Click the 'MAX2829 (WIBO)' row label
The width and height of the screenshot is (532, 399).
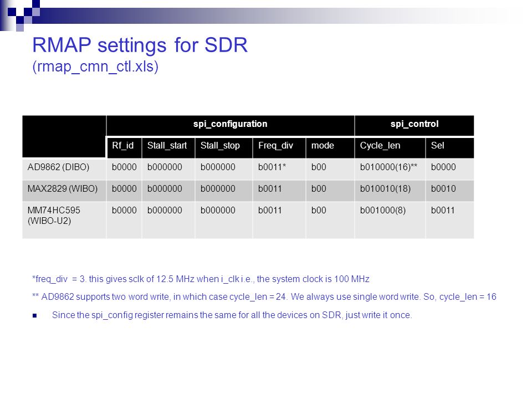63,188
